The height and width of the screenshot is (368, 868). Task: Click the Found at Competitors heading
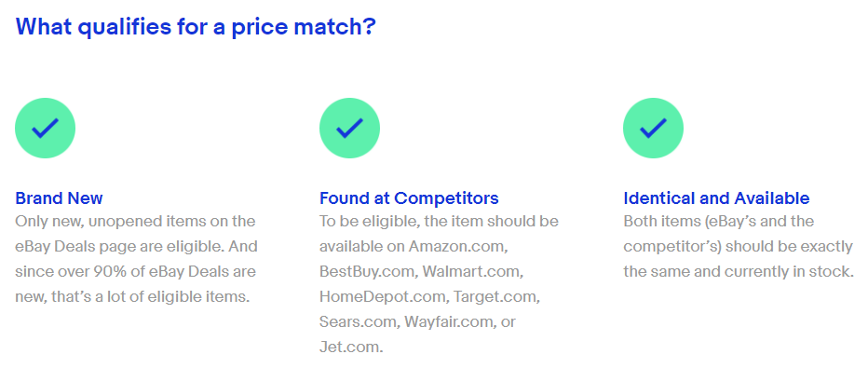tap(409, 198)
